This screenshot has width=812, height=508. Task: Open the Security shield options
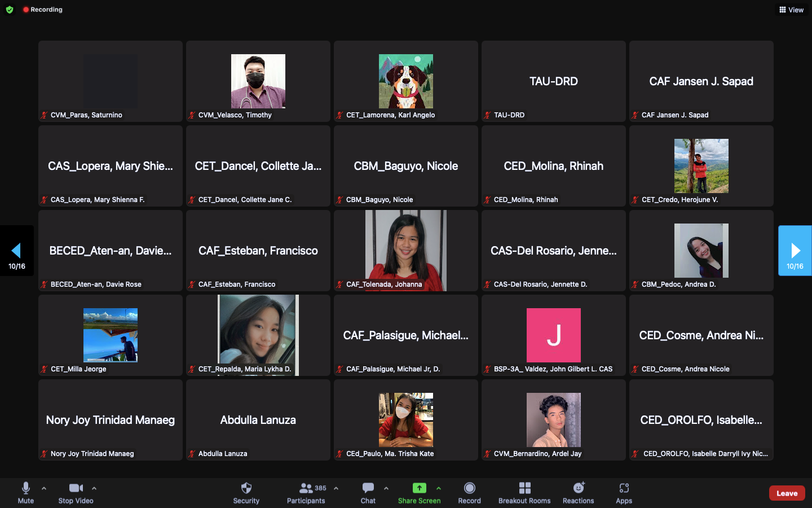(246, 492)
